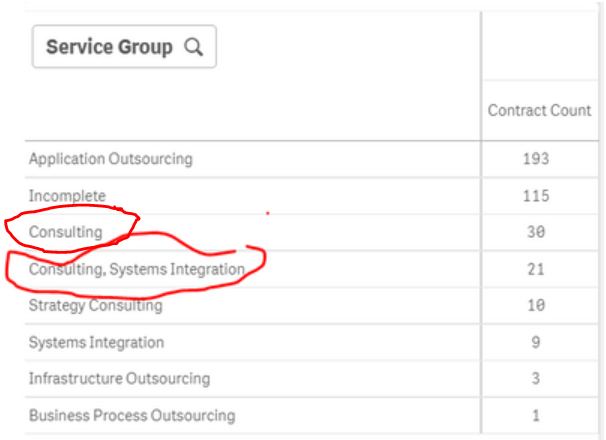This screenshot has height=440, width=606.
Task: Click the contract count value 10
Action: (536, 306)
